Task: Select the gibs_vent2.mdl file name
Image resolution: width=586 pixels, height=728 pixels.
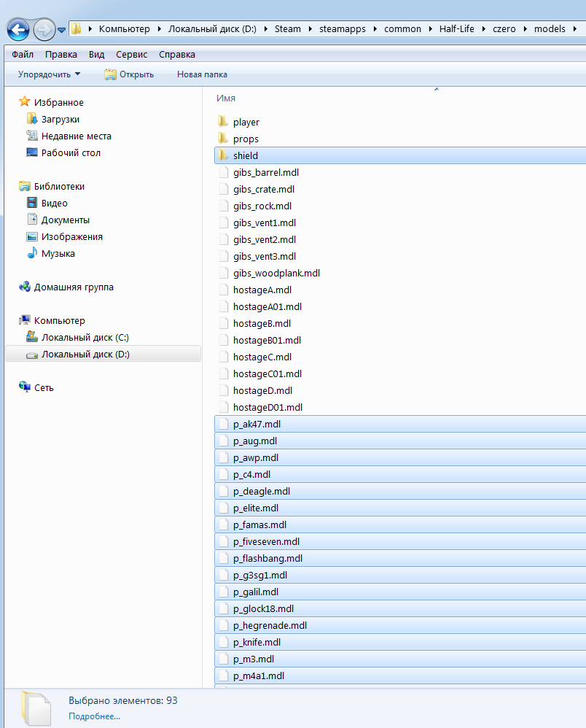Action: click(265, 239)
